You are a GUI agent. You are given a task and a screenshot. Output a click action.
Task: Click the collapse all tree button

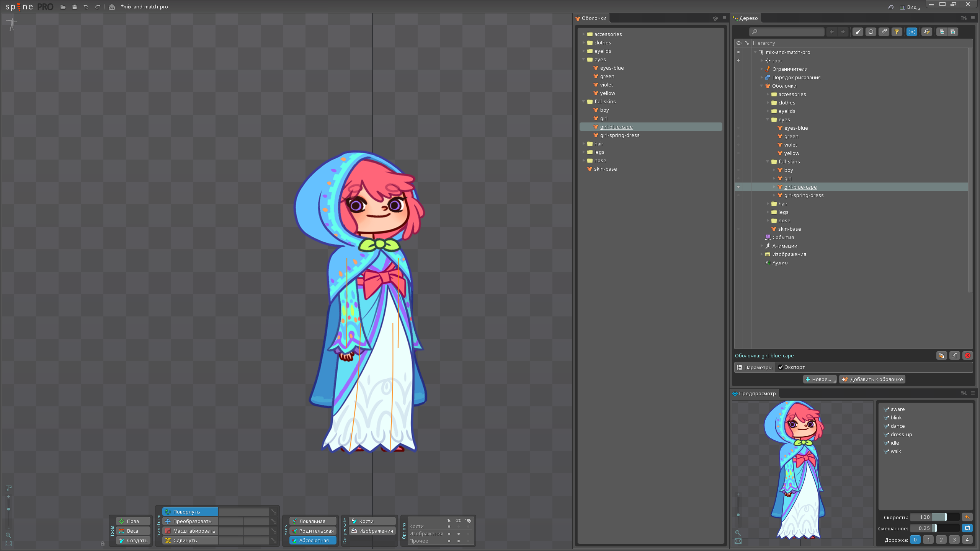click(x=942, y=32)
